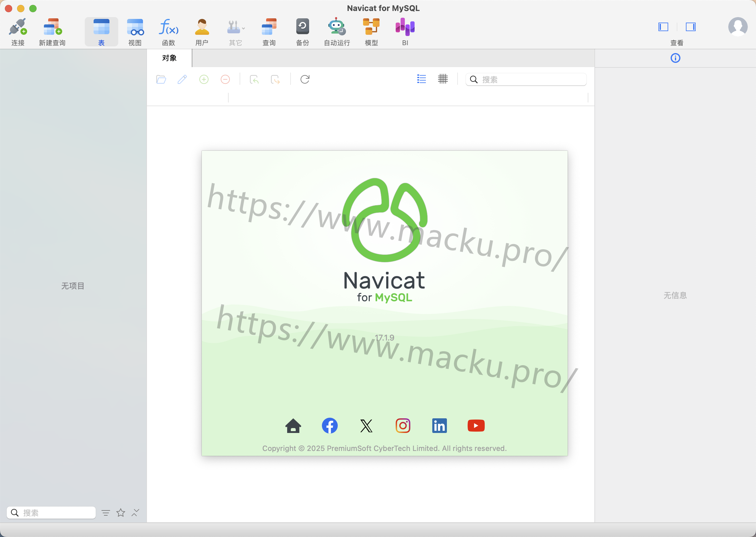Refresh the object list

point(305,79)
